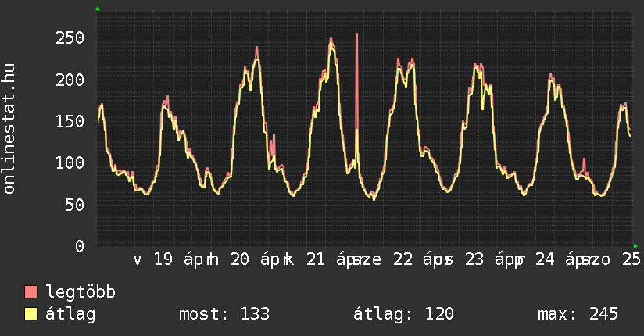The width and height of the screenshot is (644, 336).
Task: Select the 'átlag' legend label text
Action: click(70, 314)
